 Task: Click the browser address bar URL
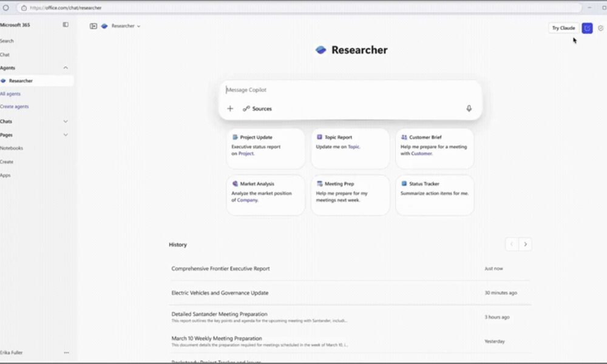[66, 8]
